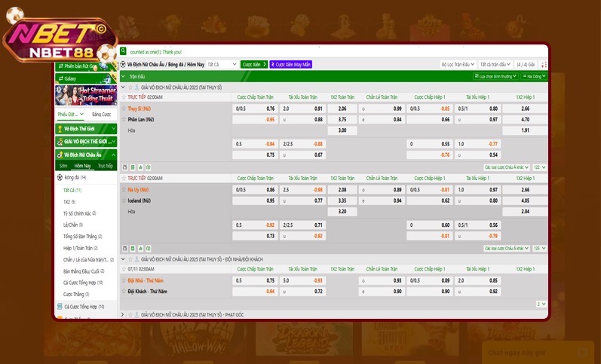Image resolution: width=601 pixels, height=364 pixels.
Task: Click the sort arrows icon beside Giải filter
Action: coord(542,65)
